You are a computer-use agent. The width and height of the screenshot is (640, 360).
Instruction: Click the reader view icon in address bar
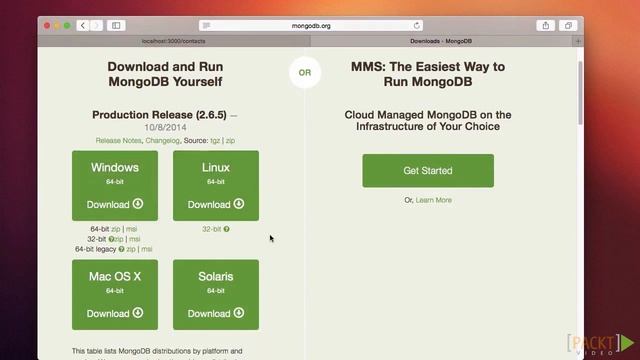[x=207, y=26]
